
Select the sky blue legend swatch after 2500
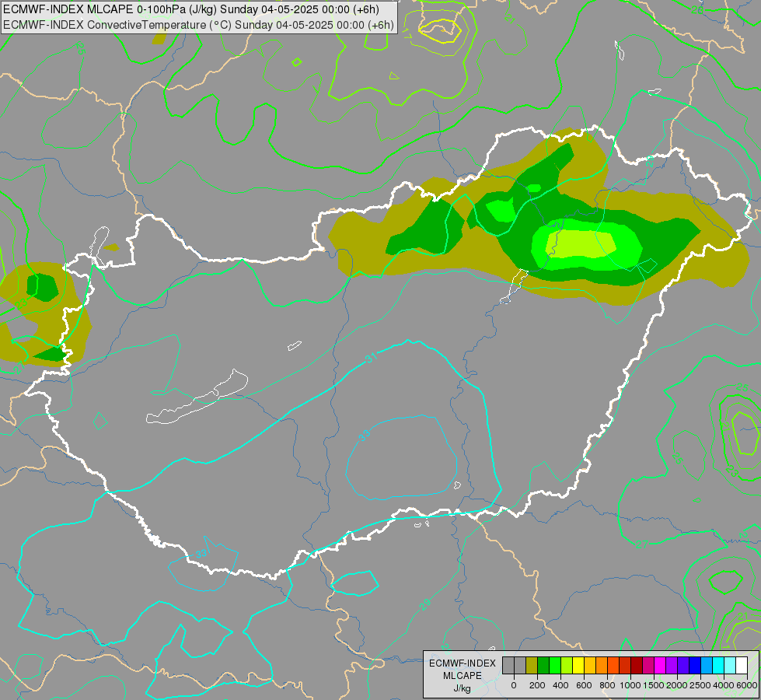click(707, 665)
